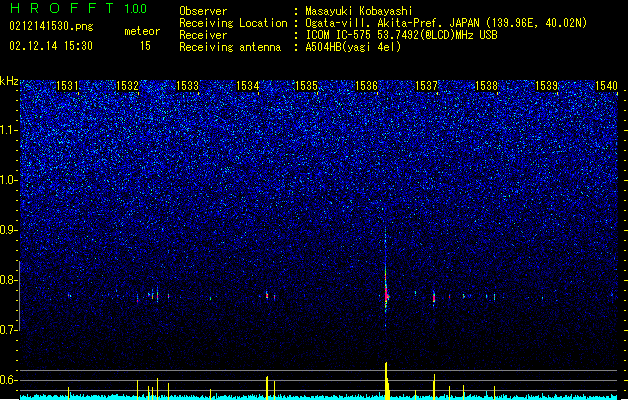Screen dimensions: 629x400
Task: Click the 1537 time marker
Action: point(426,85)
